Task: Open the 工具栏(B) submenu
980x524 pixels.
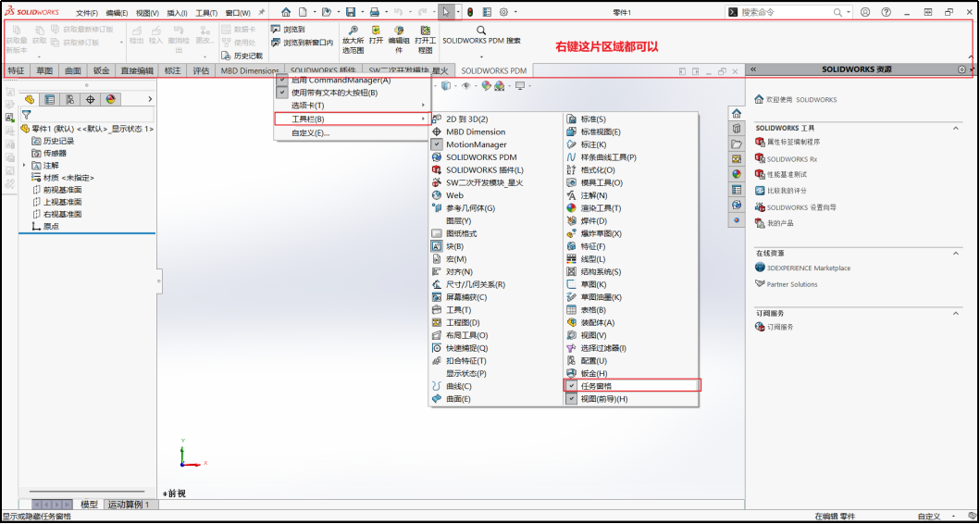Action: [x=354, y=119]
